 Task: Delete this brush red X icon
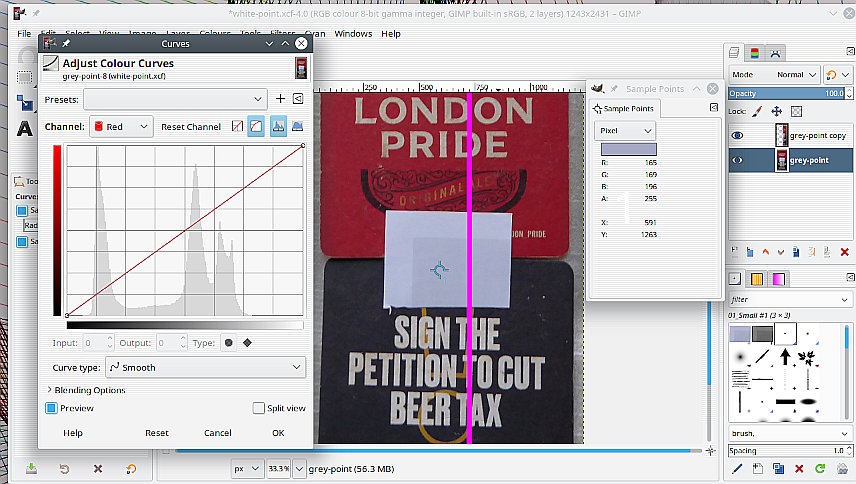[799, 468]
